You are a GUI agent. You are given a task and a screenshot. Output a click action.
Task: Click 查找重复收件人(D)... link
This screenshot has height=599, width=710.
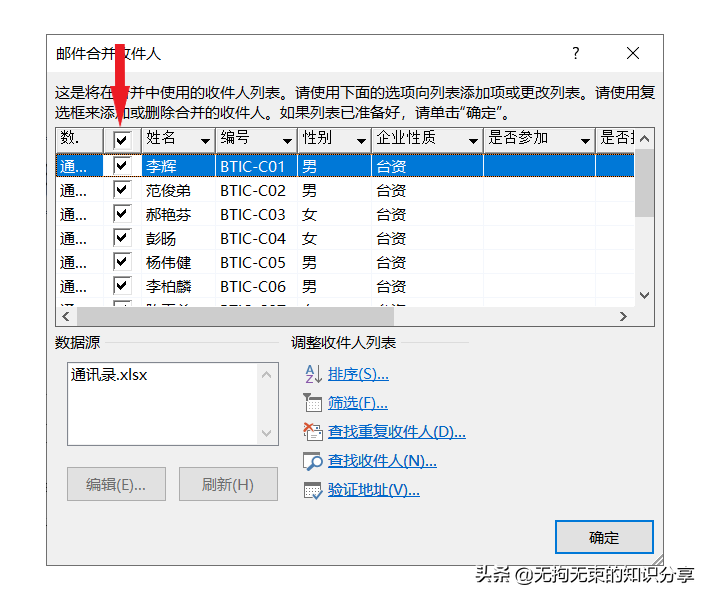(397, 432)
